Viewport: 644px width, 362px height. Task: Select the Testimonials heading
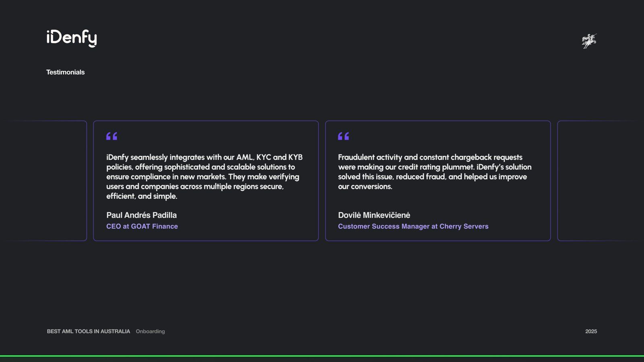[x=65, y=72]
